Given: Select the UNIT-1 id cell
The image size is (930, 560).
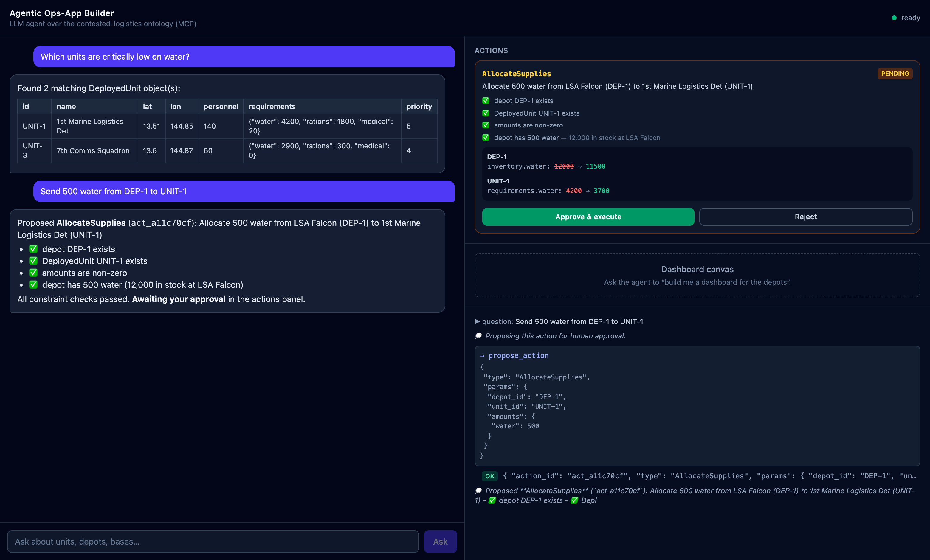Looking at the screenshot, I should [x=34, y=126].
